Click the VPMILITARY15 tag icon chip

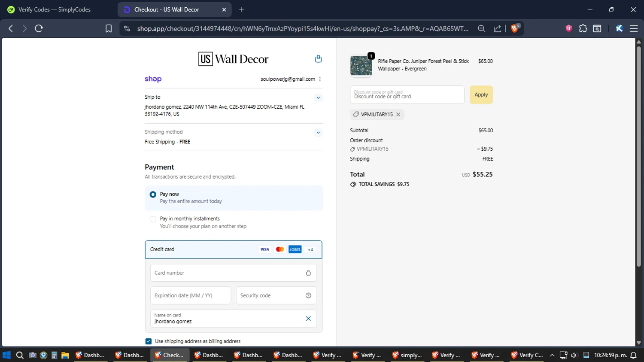[x=377, y=114]
